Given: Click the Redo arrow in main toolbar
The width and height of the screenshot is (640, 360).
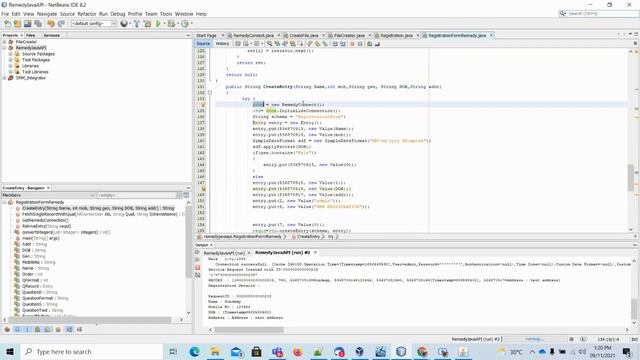Looking at the screenshot, I should click(61, 24).
